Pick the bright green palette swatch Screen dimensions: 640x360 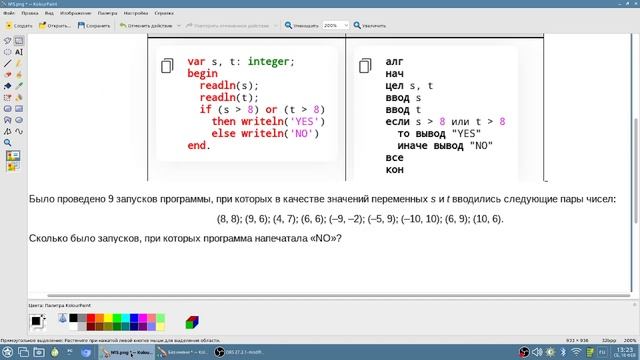117,318
